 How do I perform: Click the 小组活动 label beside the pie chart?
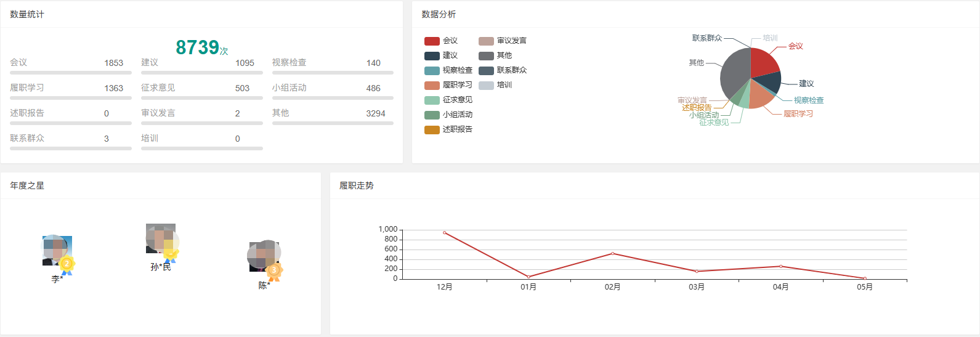coord(704,115)
